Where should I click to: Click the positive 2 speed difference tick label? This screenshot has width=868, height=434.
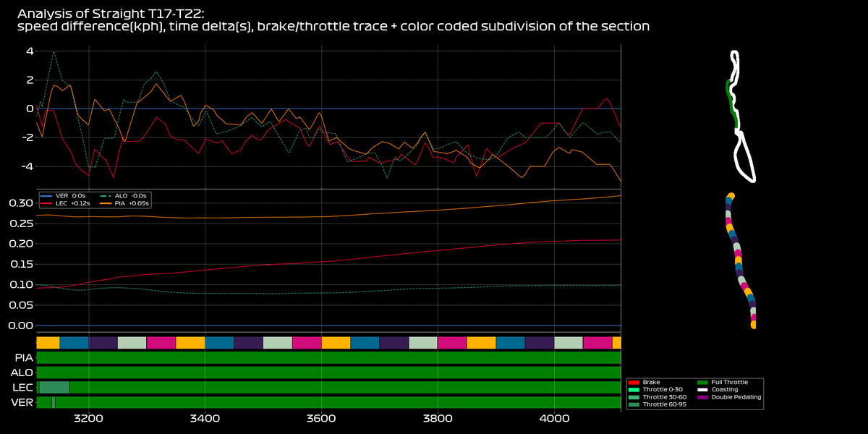(x=29, y=80)
